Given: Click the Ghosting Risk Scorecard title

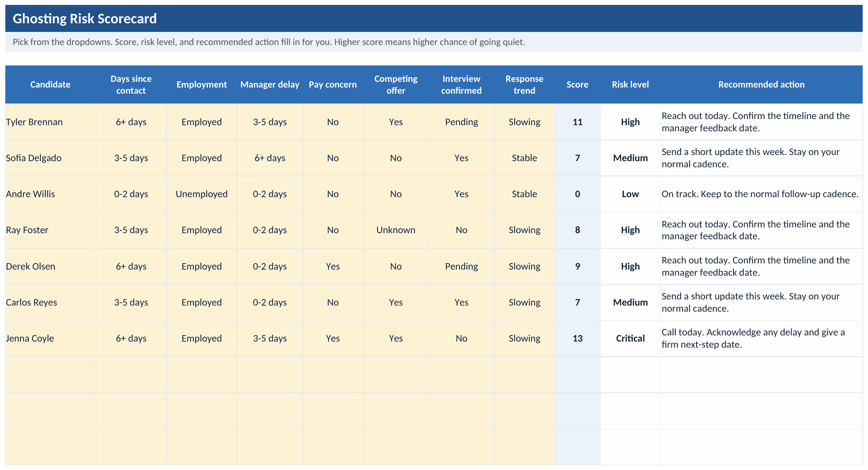Looking at the screenshot, I should (x=85, y=18).
